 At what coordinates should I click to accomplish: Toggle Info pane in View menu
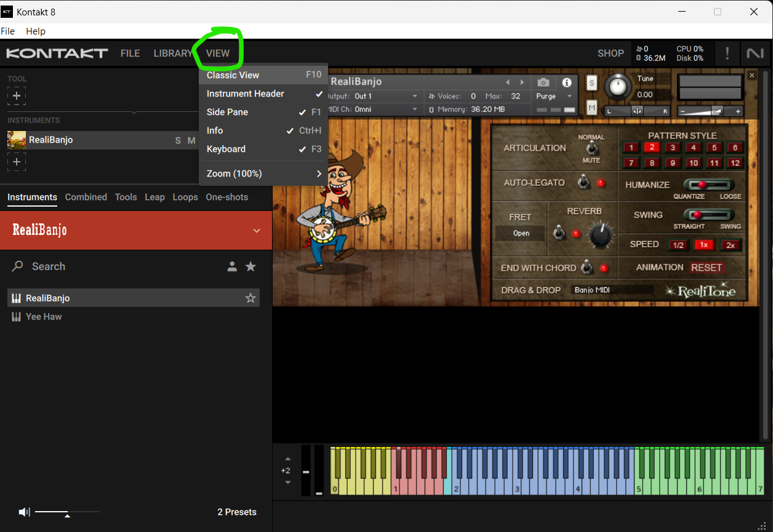[263, 130]
